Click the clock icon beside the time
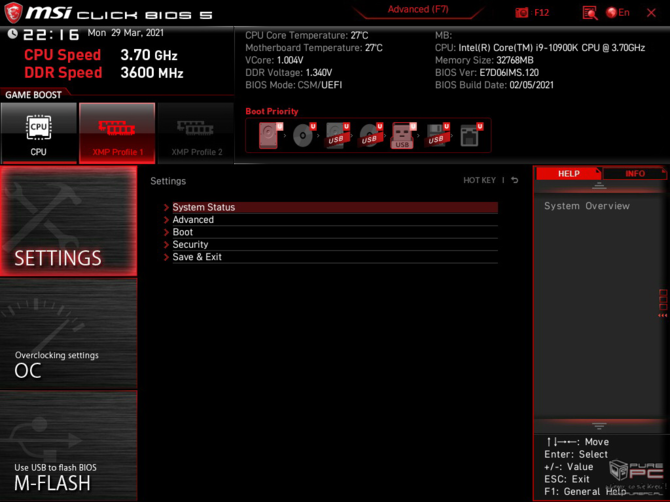This screenshot has height=502, width=670. (x=12, y=33)
